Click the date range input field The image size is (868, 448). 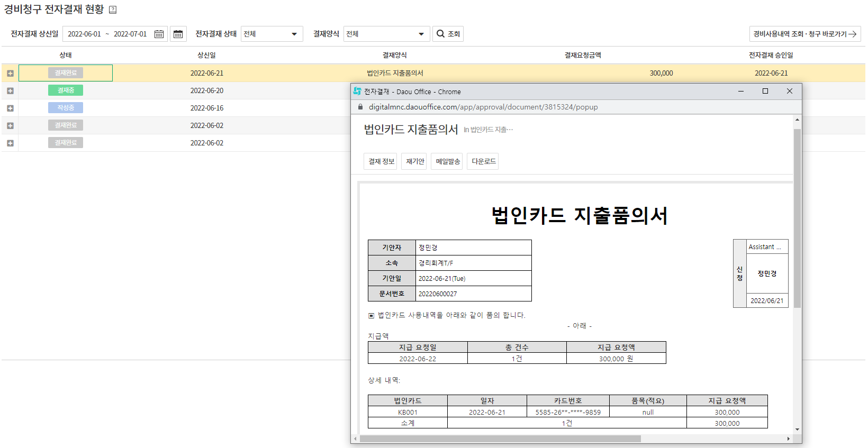pos(115,34)
